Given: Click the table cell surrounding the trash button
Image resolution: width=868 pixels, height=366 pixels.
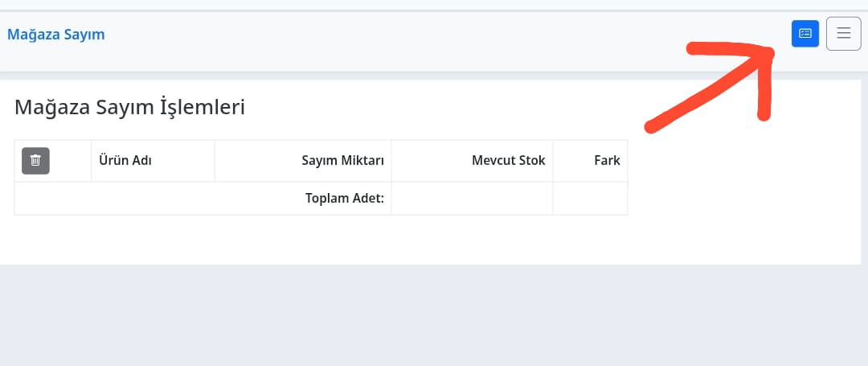Looking at the screenshot, I should pos(53,161).
